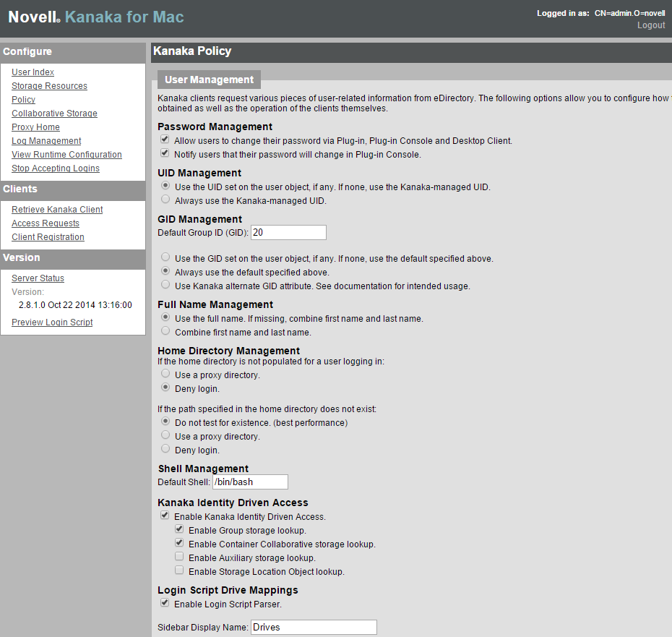Viewport: 672px width, 637px height.
Task: Click View Runtime Configuration
Action: 67,155
